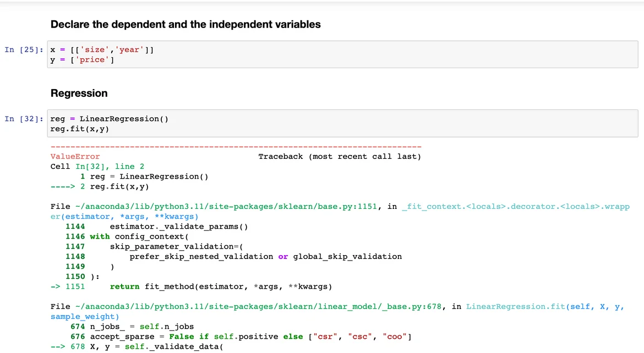Click the estimator._validate_params() line 1144
The image size is (644, 353).
coord(179,227)
